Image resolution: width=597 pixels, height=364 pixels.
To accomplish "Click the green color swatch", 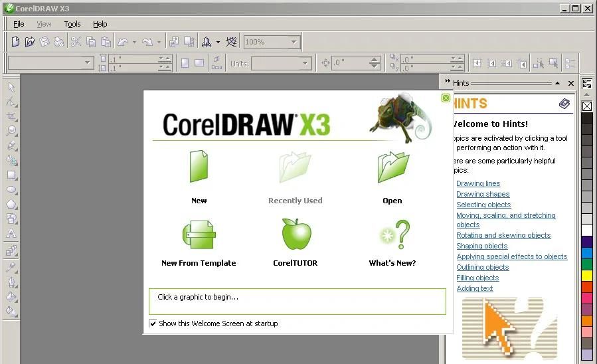I will [x=587, y=264].
